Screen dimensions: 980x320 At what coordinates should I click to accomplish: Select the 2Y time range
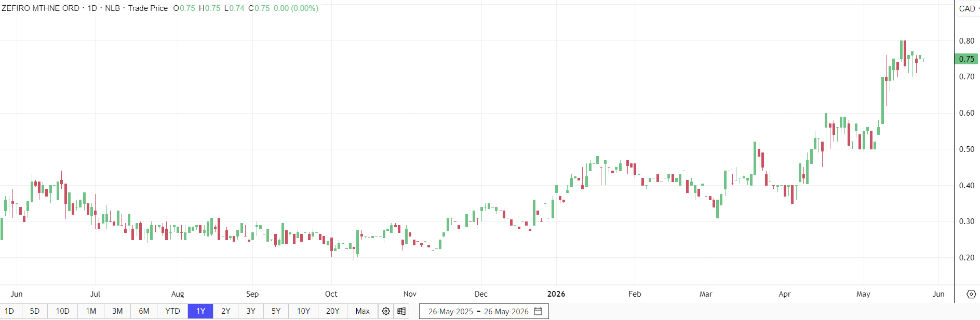(226, 311)
